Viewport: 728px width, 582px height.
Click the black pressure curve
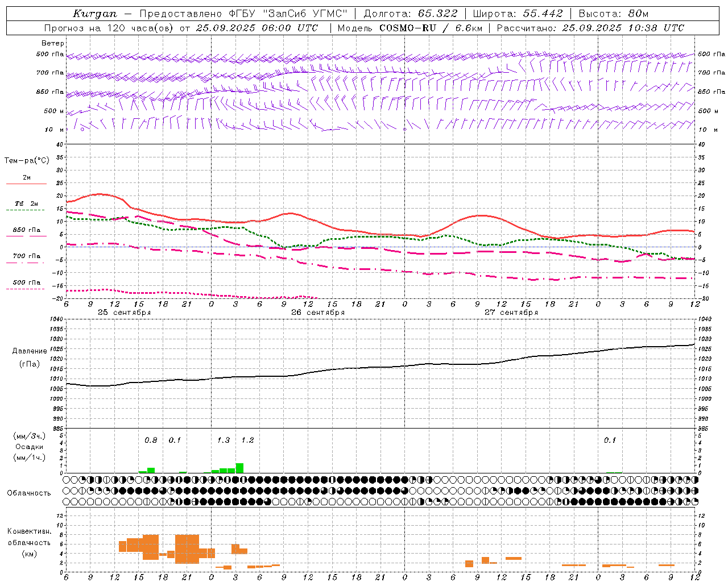[380, 367]
